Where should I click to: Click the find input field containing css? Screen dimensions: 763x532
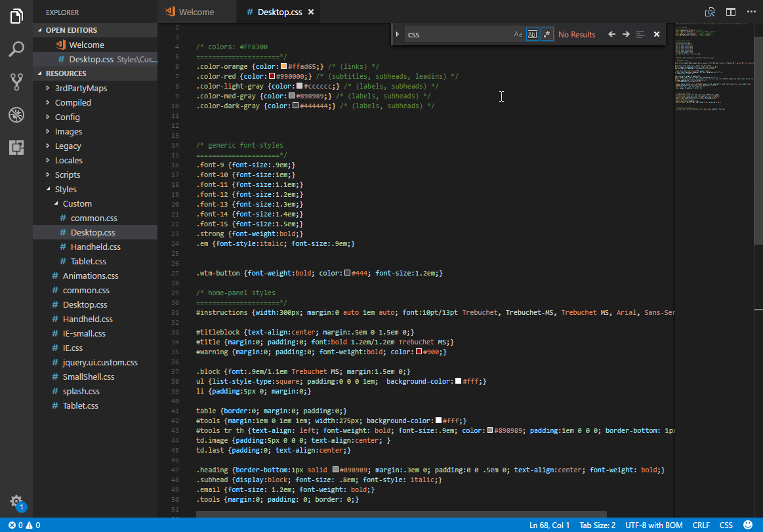pos(456,34)
